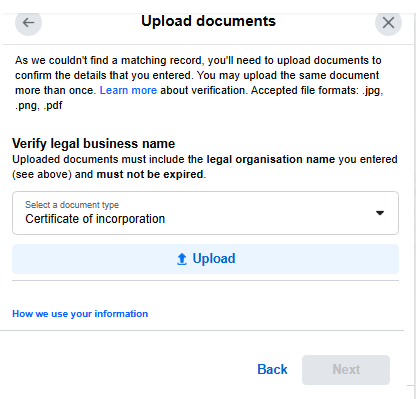Click the 'Accepted file formats' text
416x399 pixels.
[x=305, y=90]
